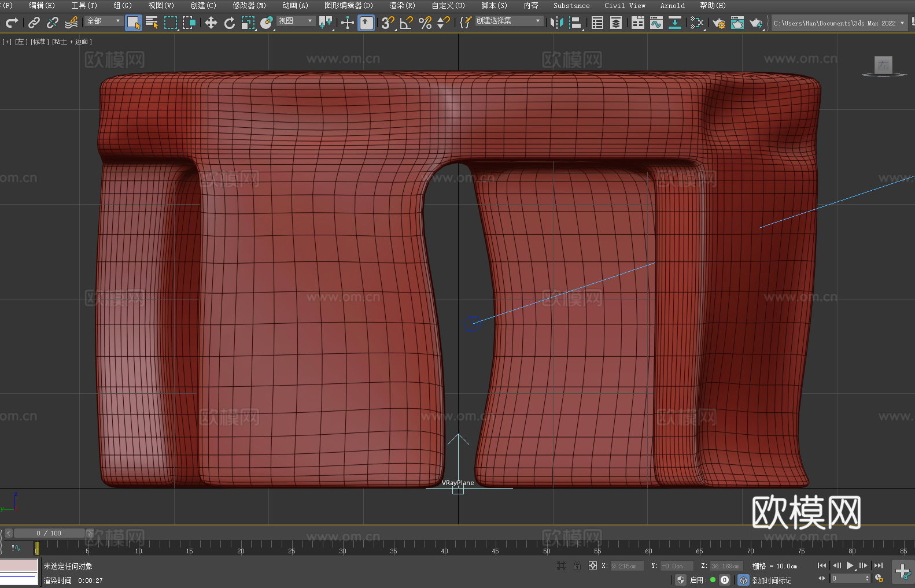
Task: Toggle the 3D Snaps icon
Action: 388,23
